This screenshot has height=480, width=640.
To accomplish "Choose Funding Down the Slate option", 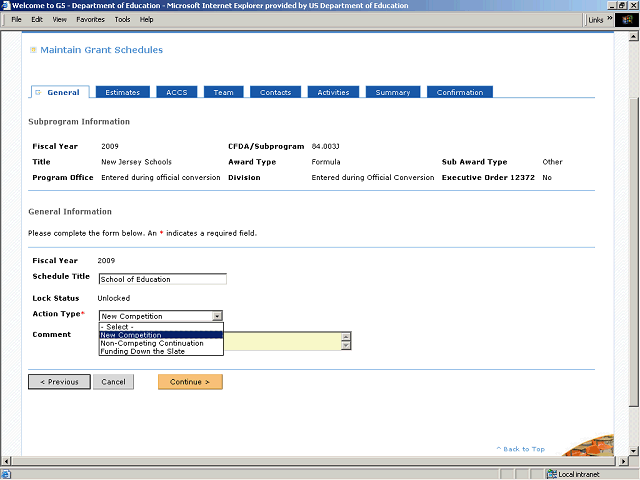I will click(x=142, y=351).
